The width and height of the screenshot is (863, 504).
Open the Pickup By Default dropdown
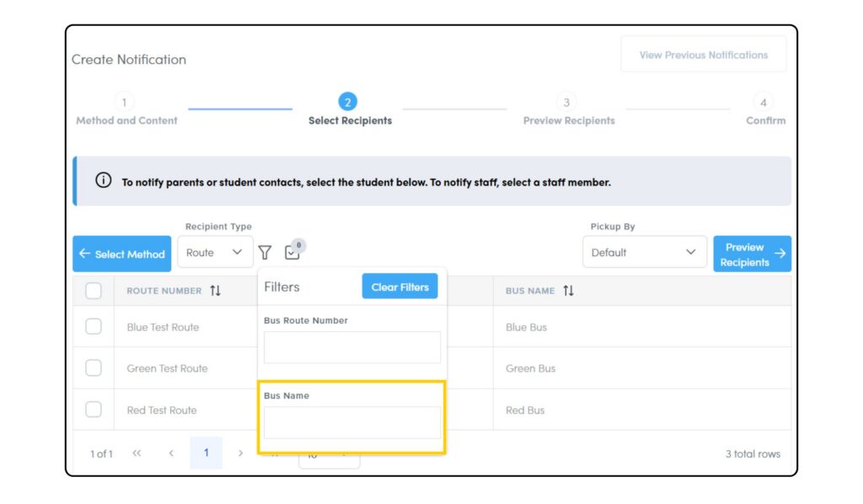click(x=644, y=252)
